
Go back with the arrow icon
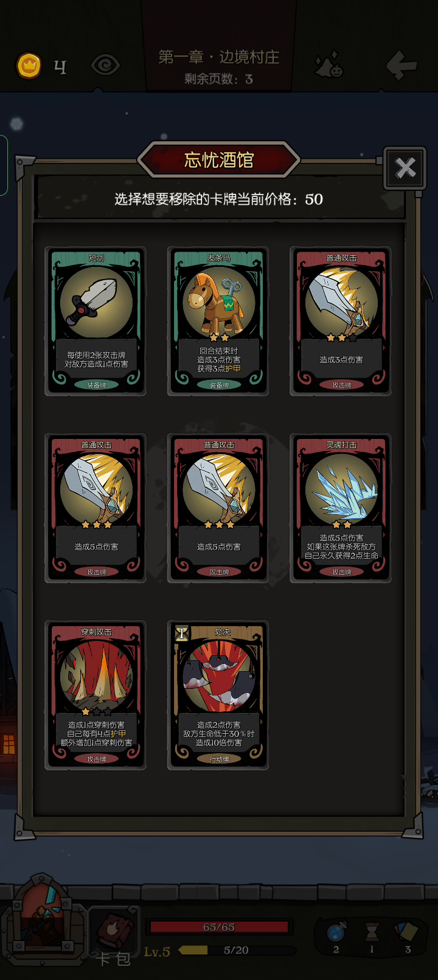pyautogui.click(x=401, y=64)
